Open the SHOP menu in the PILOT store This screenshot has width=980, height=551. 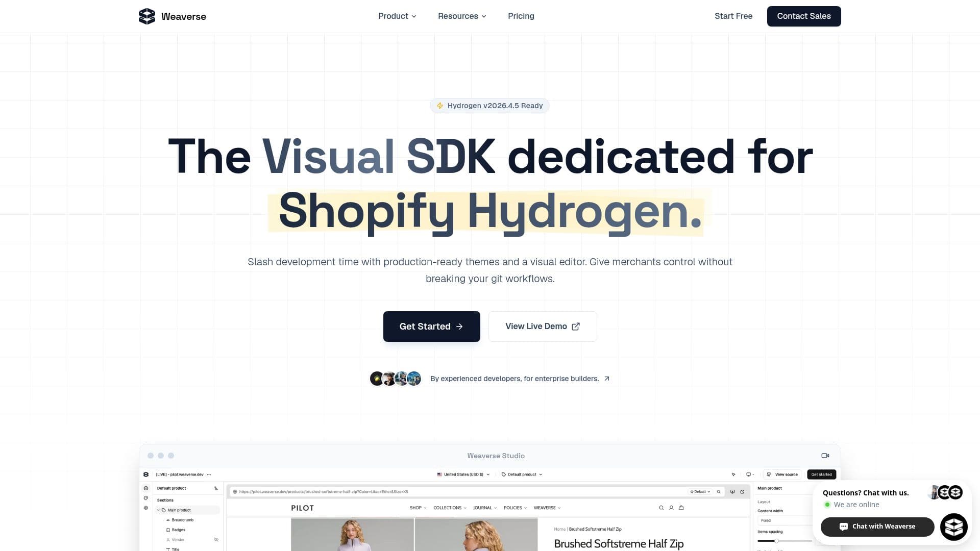(418, 508)
